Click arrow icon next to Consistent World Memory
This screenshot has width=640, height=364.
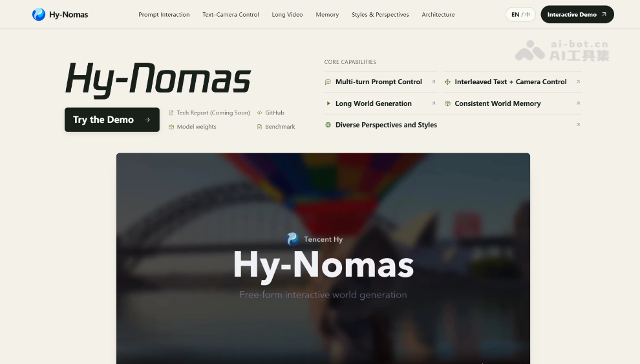[x=578, y=103]
